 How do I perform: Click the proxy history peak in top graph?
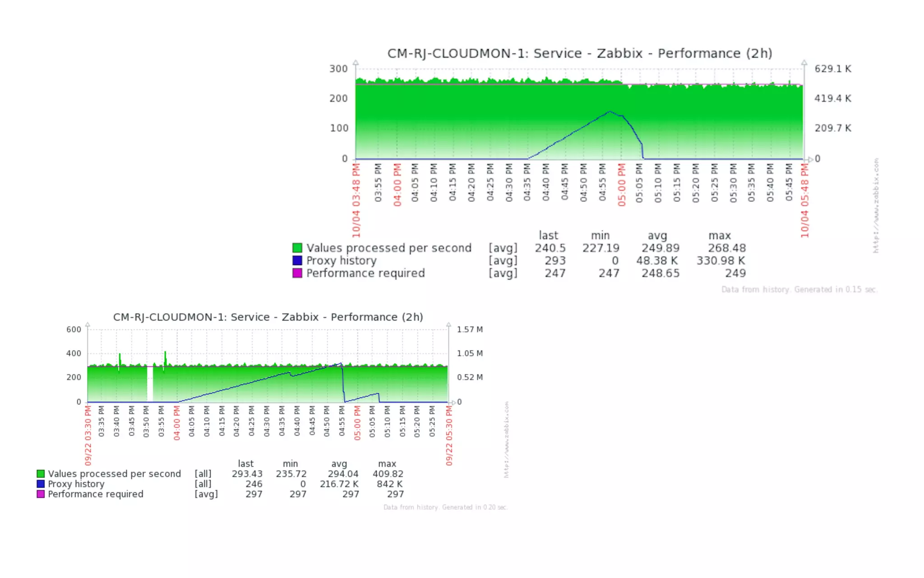pyautogui.click(x=610, y=111)
